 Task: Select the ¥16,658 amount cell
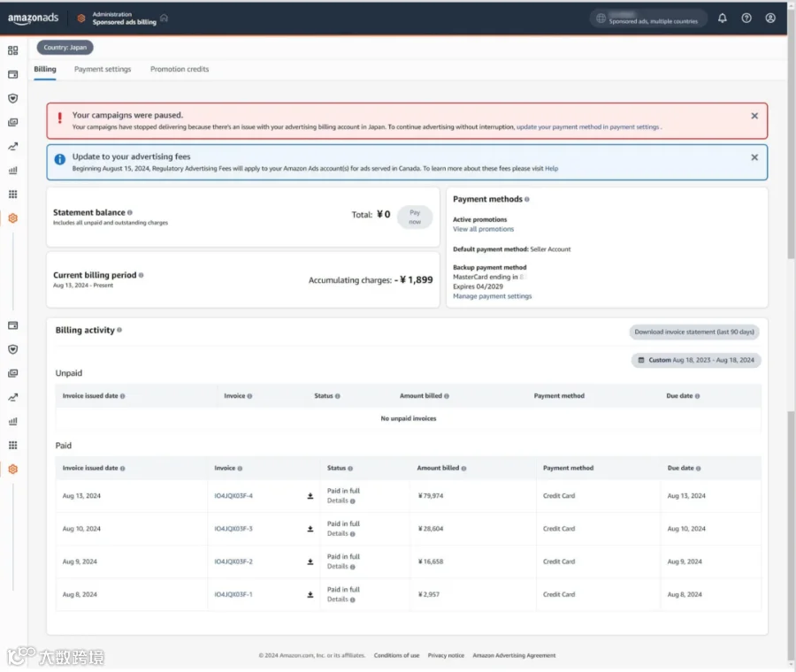pyautogui.click(x=431, y=561)
